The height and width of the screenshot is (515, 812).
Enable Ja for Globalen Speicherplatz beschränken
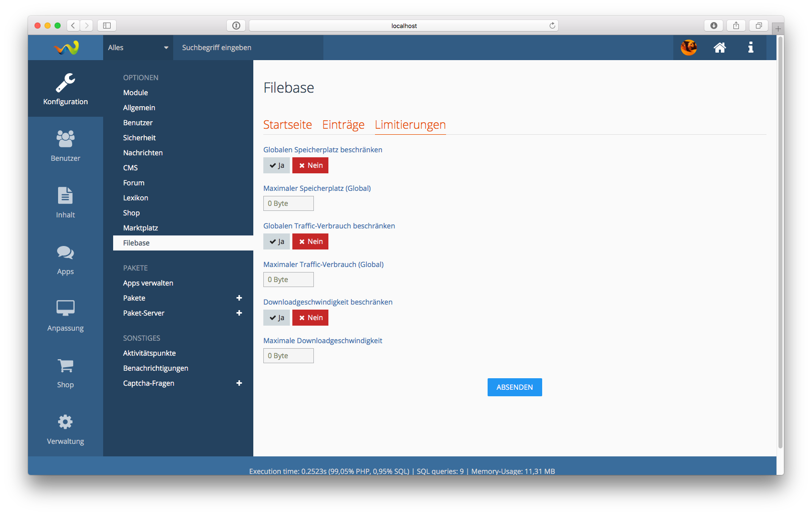pos(276,165)
